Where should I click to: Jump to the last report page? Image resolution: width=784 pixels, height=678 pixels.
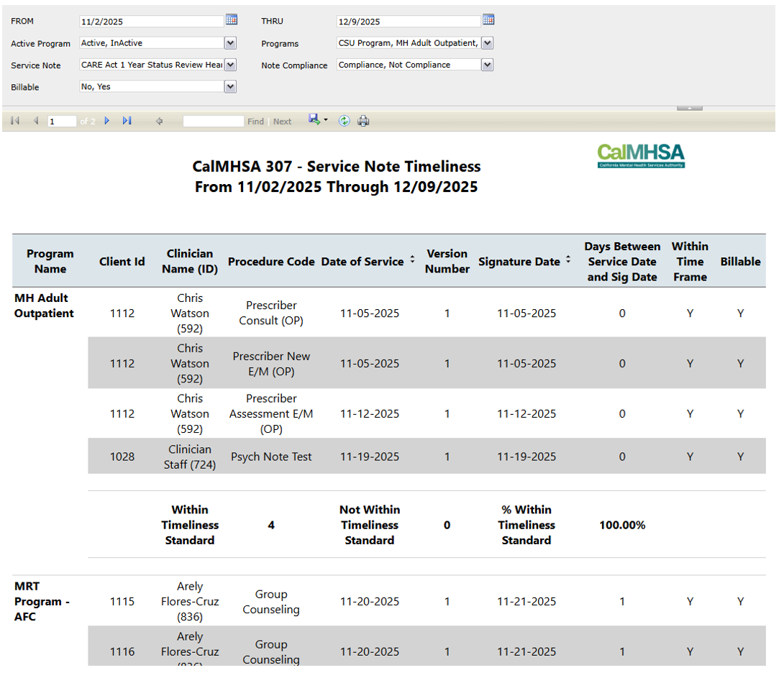tap(127, 122)
